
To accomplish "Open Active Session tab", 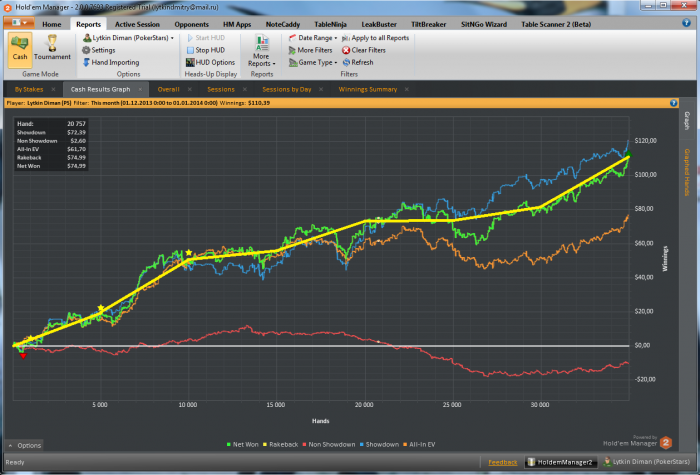I will click(137, 25).
